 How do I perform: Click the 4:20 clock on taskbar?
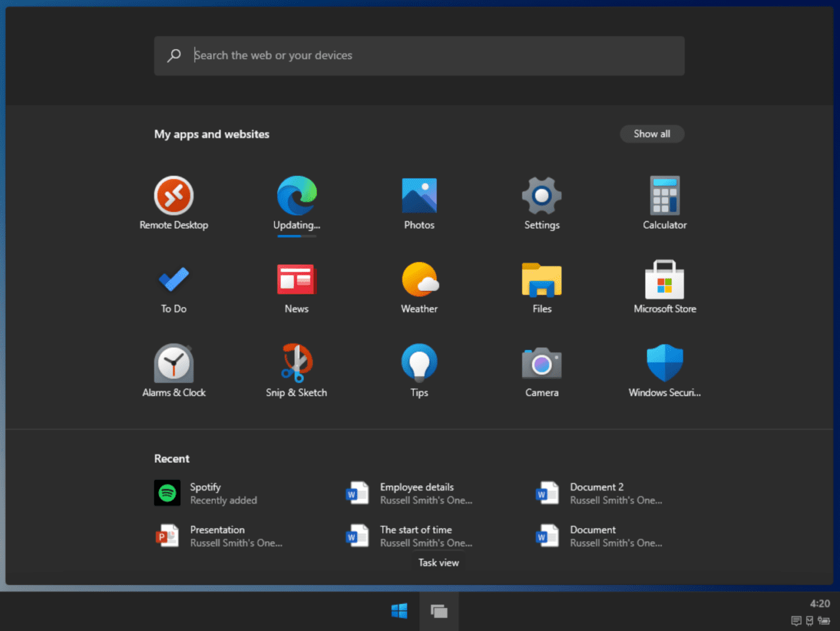(820, 603)
